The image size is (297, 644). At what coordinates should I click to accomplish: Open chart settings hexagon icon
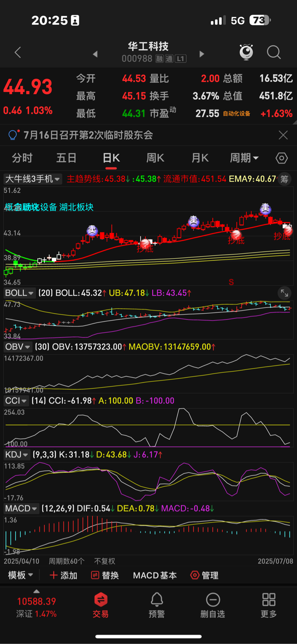point(282,158)
